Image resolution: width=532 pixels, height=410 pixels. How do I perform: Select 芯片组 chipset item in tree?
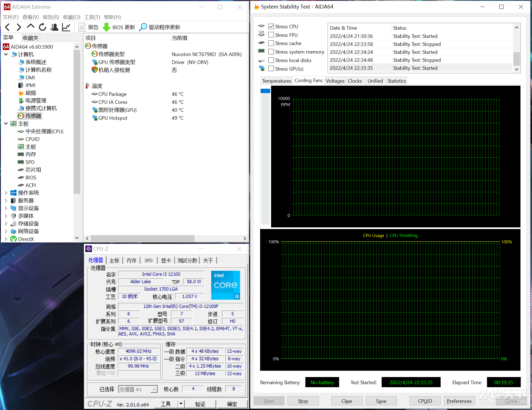point(30,170)
